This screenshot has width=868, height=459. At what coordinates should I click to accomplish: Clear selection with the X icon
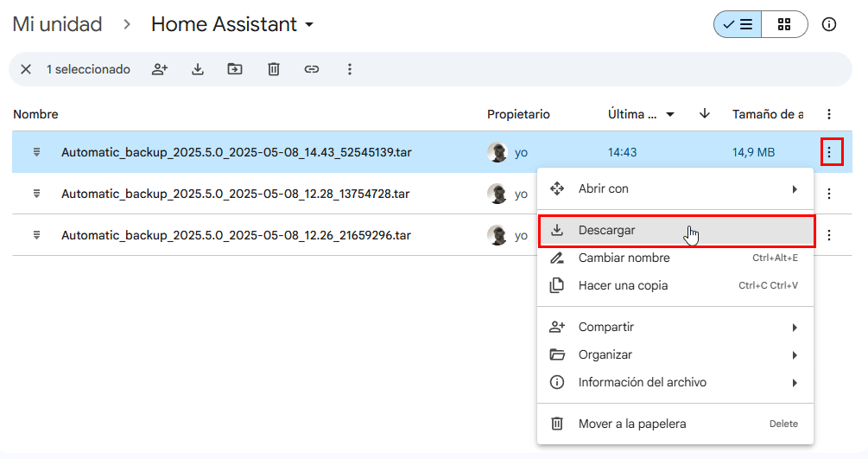(26, 69)
